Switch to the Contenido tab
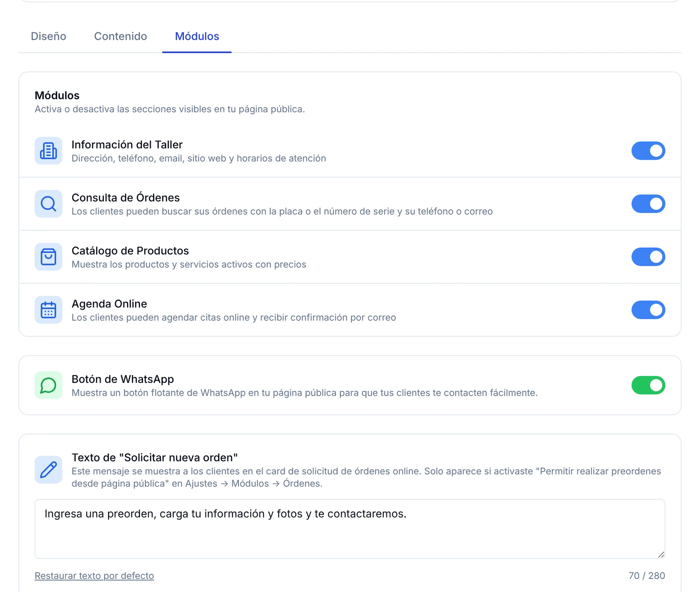Image resolution: width=700 pixels, height=592 pixels. [x=120, y=36]
